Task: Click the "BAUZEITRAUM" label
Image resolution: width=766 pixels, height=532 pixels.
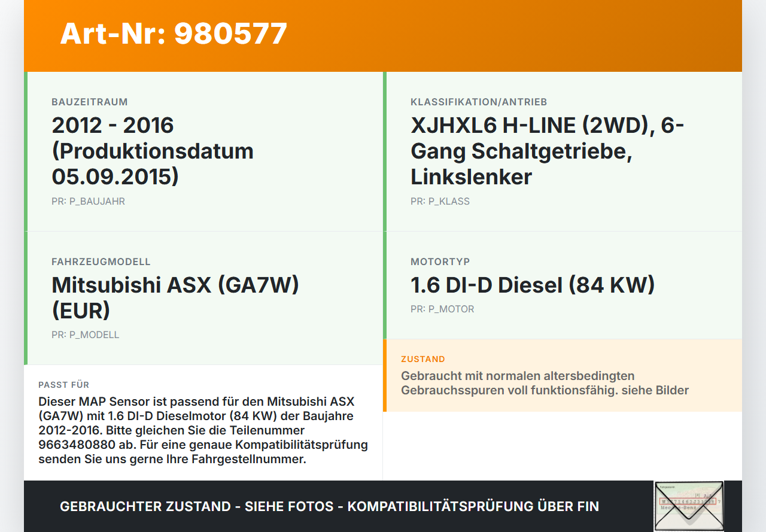Action: (90, 102)
